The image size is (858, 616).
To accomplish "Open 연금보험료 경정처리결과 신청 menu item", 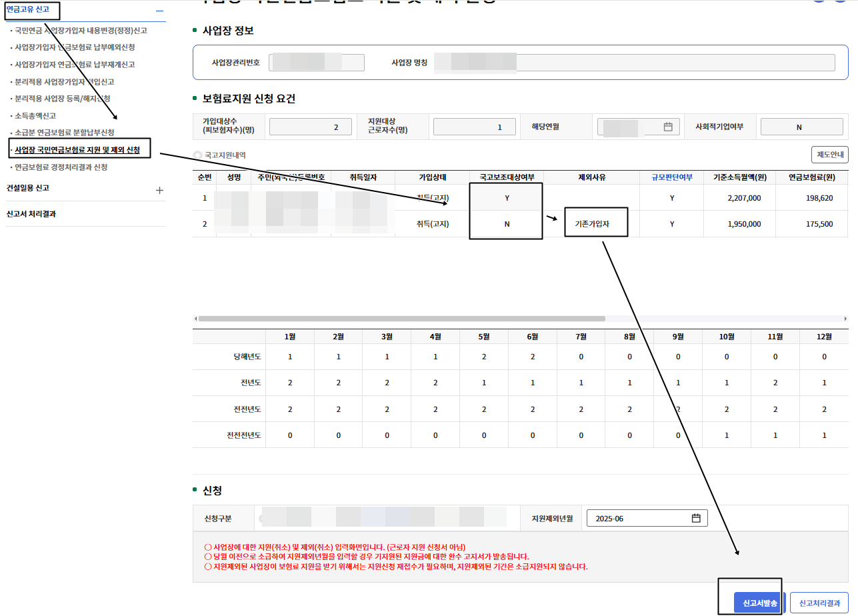I will [61, 167].
